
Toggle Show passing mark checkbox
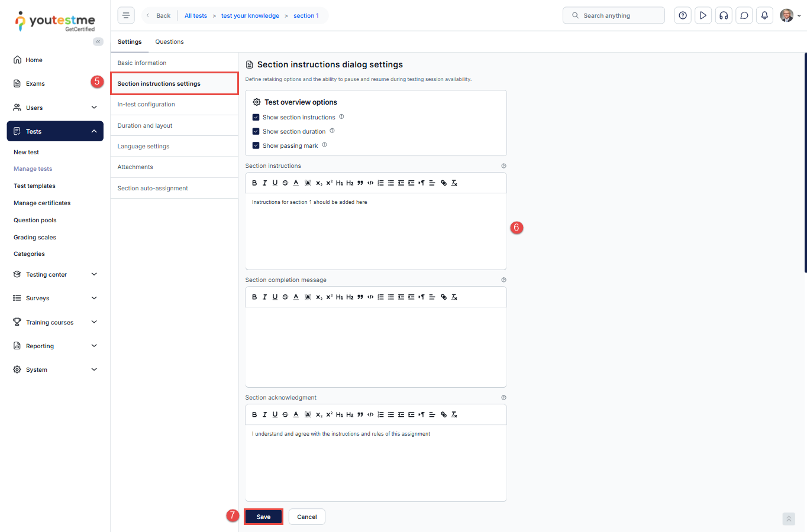point(256,146)
